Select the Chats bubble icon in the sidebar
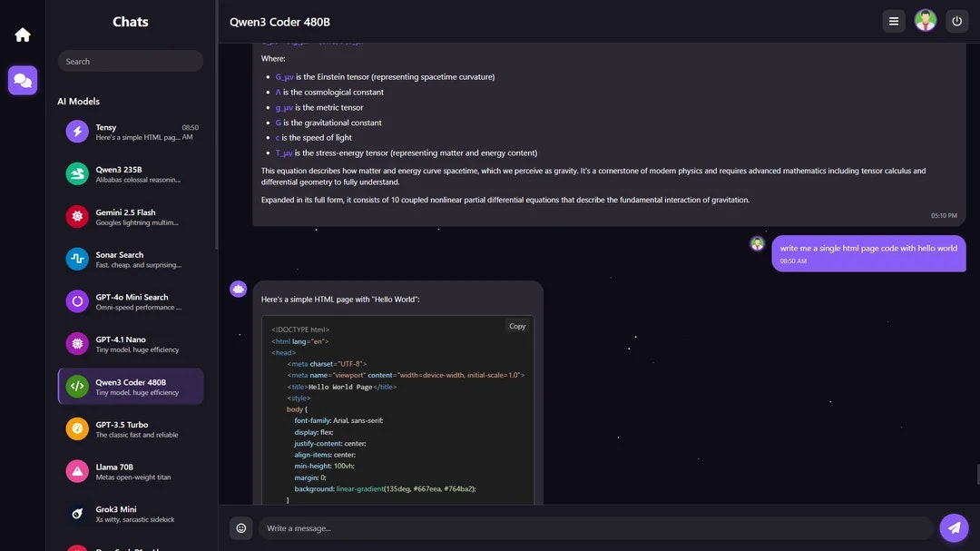This screenshot has width=980, height=551. coord(22,80)
